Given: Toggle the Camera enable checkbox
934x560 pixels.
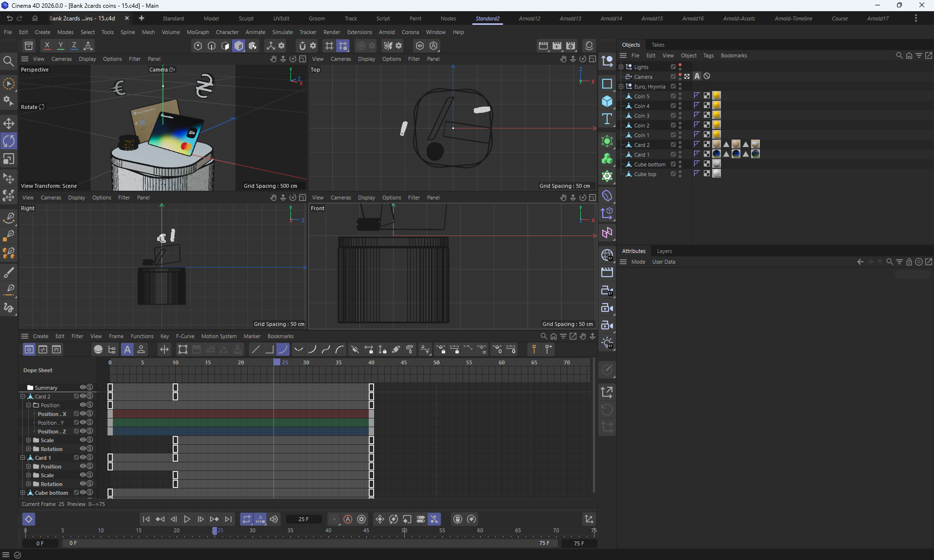Looking at the screenshot, I should (673, 76).
